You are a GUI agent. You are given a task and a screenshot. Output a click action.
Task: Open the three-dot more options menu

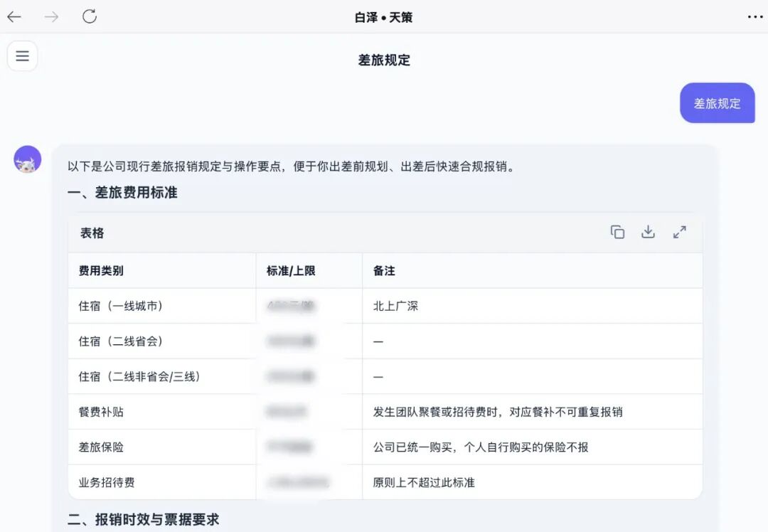pyautogui.click(x=754, y=17)
